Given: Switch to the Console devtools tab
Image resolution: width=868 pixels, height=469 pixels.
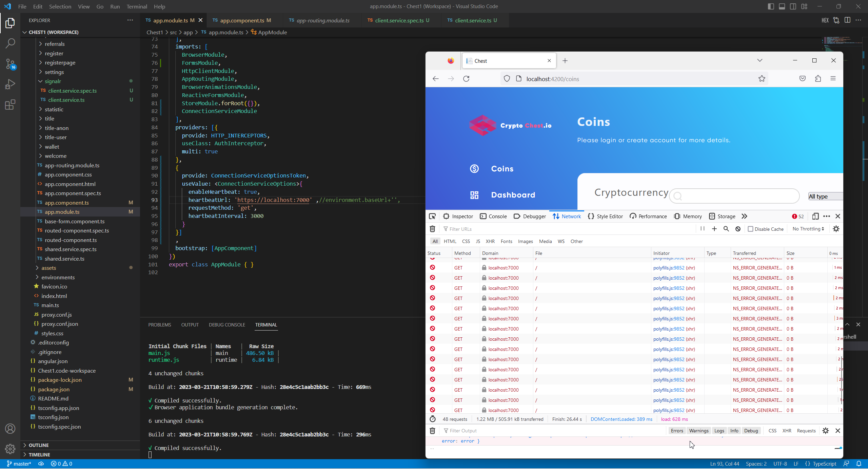Looking at the screenshot, I should (x=493, y=217).
